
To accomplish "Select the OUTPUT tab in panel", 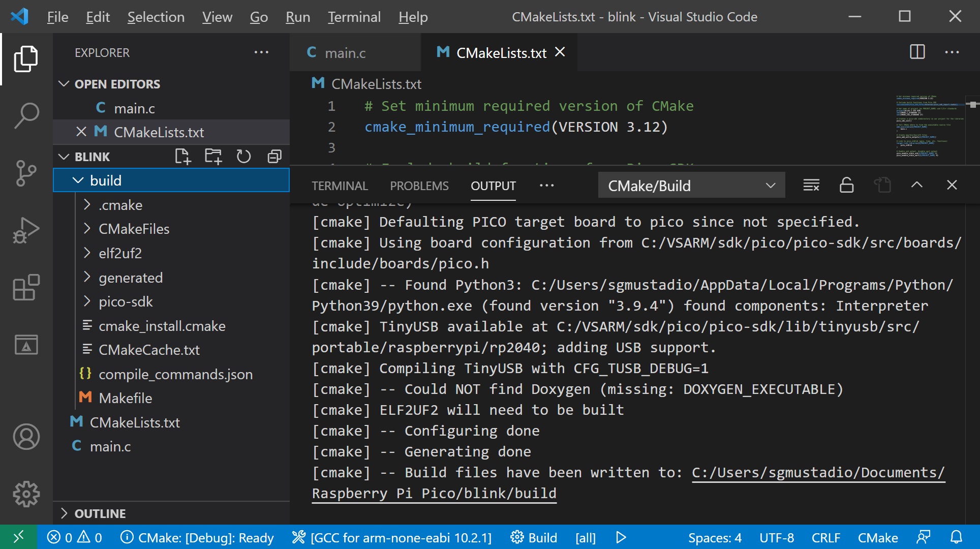I will [493, 185].
